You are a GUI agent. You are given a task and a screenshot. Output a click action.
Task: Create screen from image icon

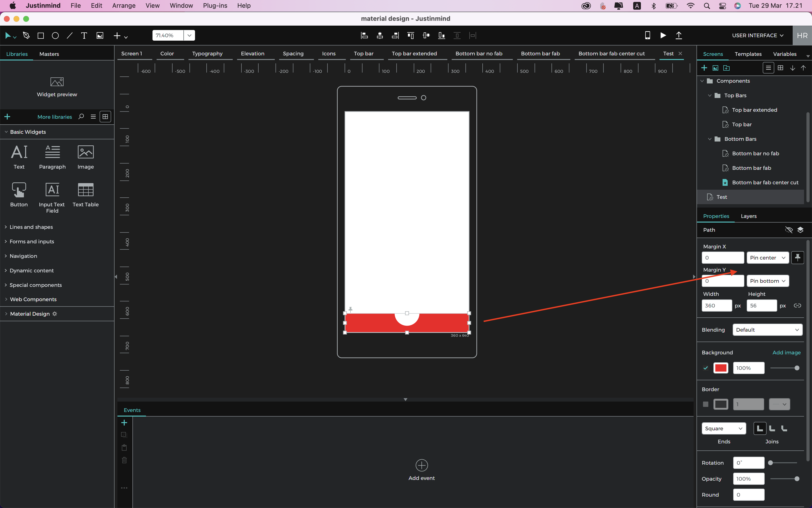[x=715, y=68]
